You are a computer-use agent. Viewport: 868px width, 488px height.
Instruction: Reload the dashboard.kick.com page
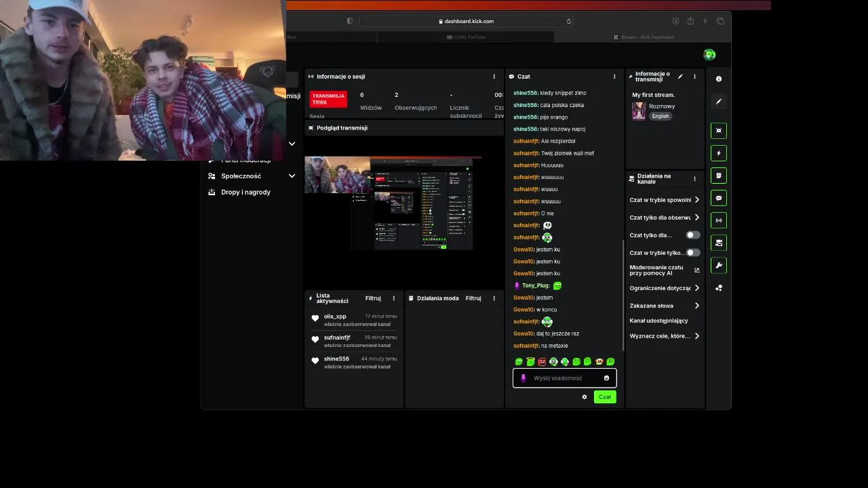tap(569, 21)
